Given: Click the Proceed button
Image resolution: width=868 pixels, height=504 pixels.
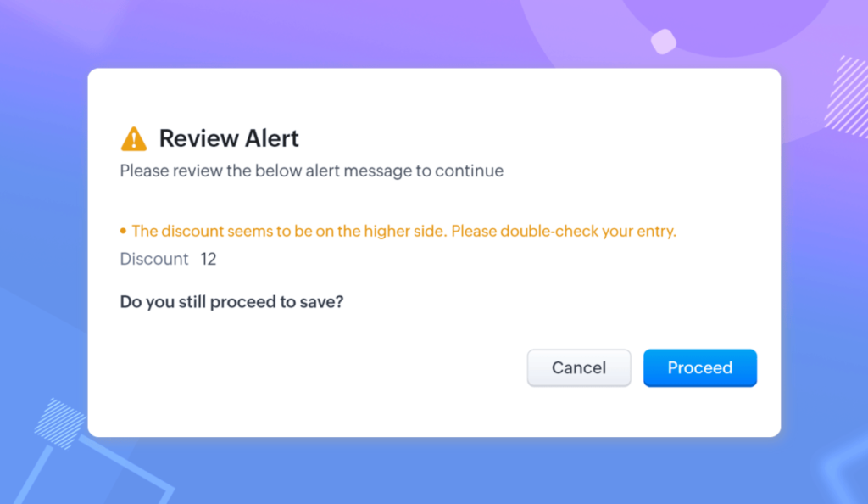Looking at the screenshot, I should tap(700, 367).
